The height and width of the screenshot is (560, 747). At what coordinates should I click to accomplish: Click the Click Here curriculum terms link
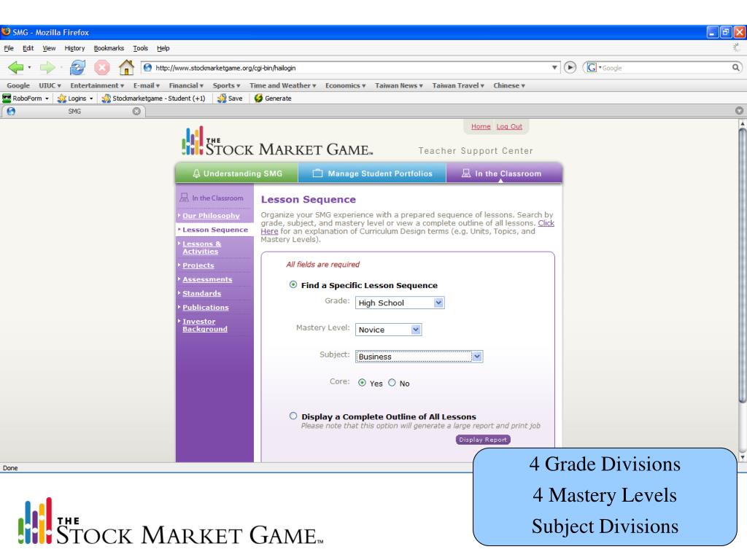pyautogui.click(x=546, y=223)
